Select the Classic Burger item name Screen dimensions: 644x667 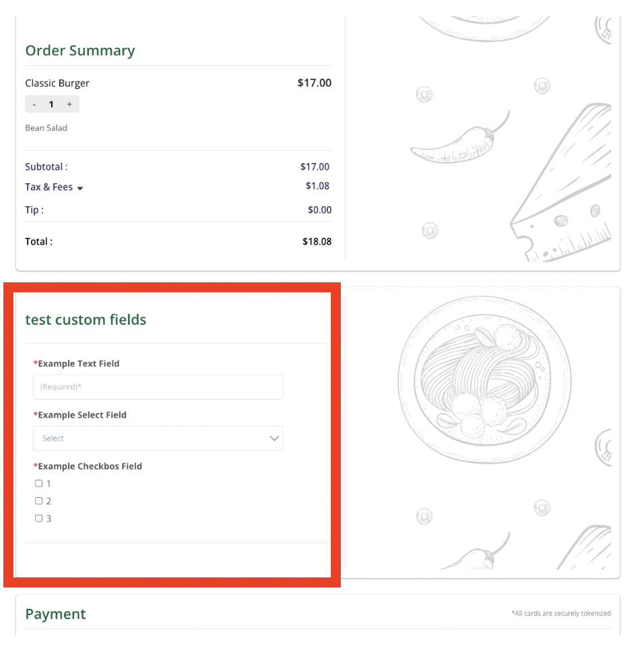[x=57, y=84]
